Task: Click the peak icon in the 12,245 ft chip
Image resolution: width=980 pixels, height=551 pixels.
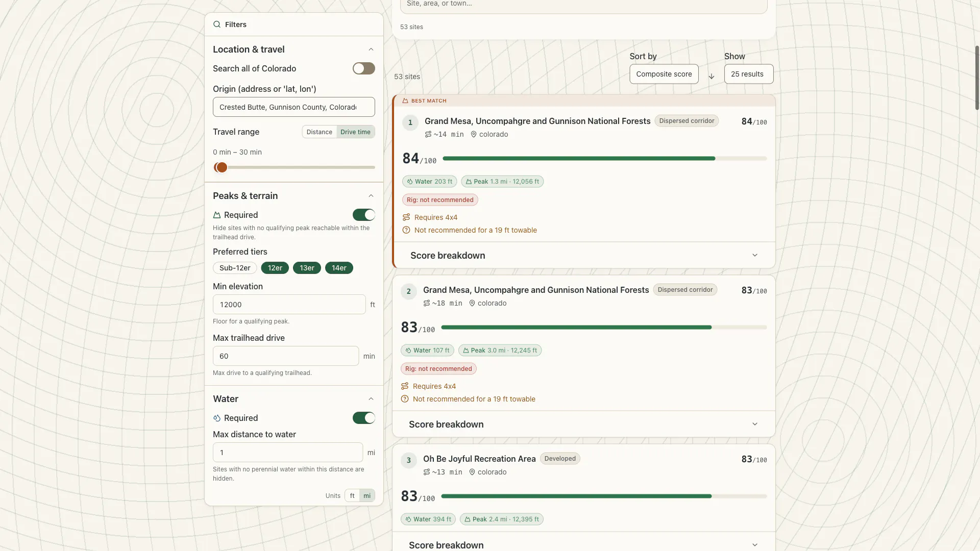Action: tap(466, 350)
